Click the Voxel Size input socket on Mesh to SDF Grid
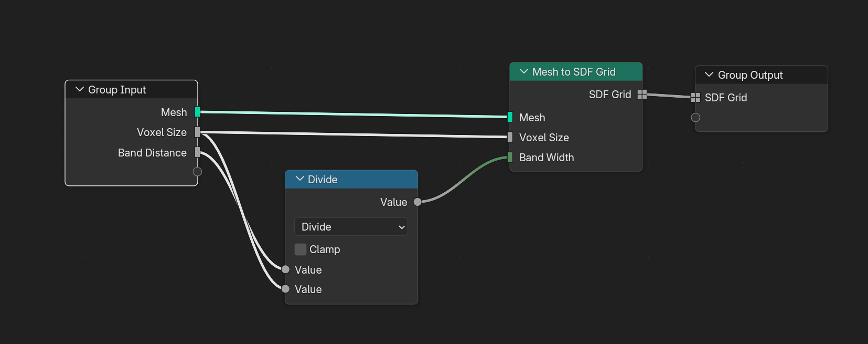 click(x=510, y=137)
